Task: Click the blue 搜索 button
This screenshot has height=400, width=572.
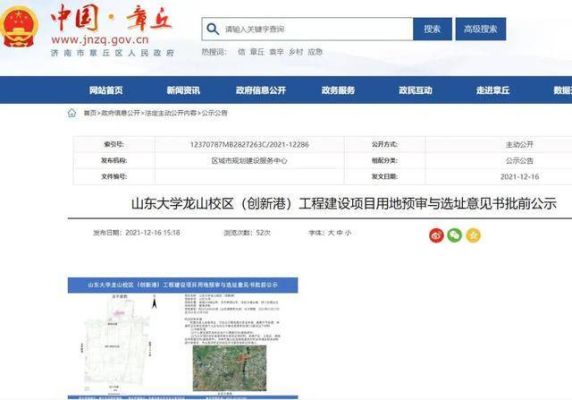Action: (x=432, y=29)
